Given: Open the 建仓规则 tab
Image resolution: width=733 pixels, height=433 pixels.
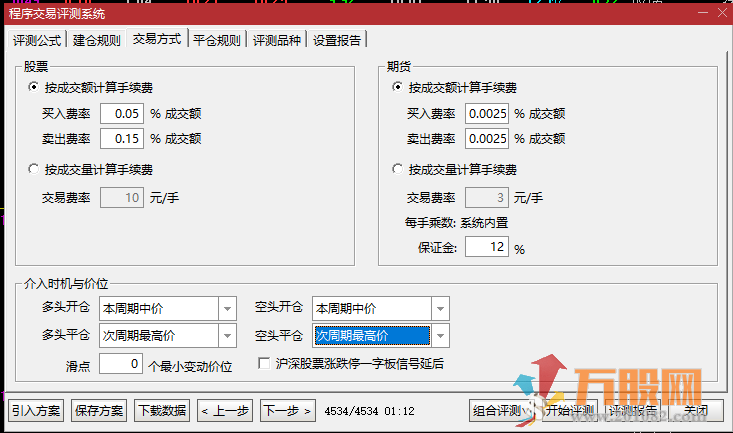Looking at the screenshot, I should (x=96, y=40).
